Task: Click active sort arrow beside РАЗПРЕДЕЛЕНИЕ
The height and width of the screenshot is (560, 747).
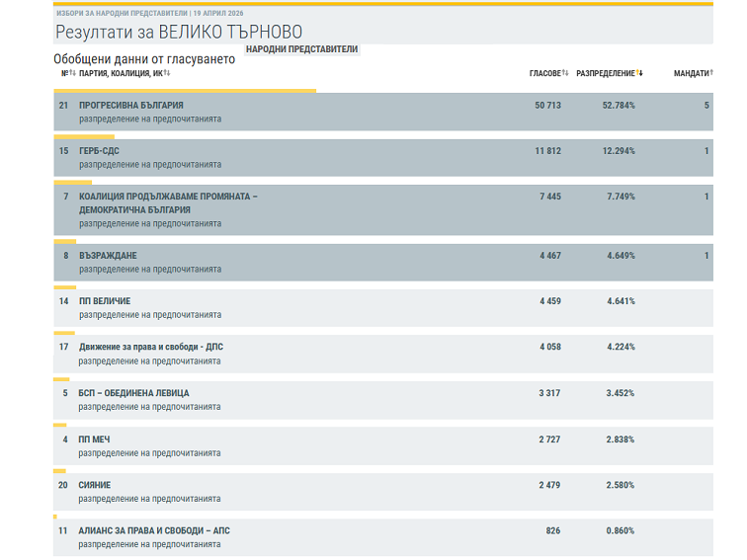Action: [639, 73]
